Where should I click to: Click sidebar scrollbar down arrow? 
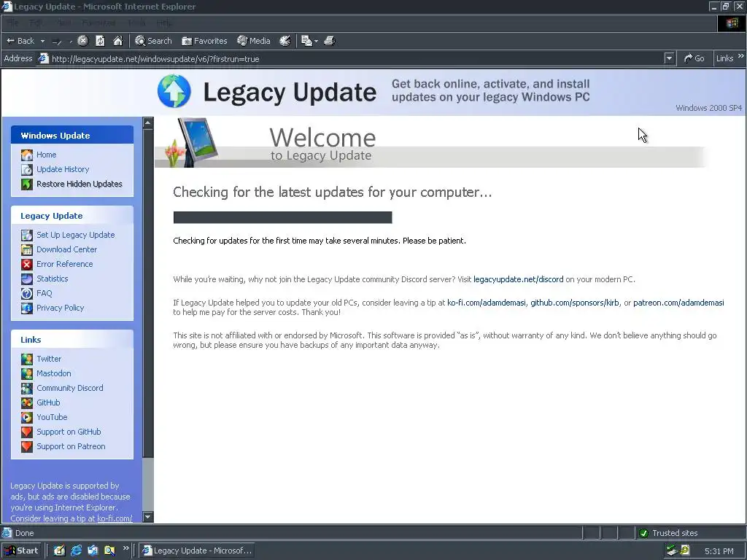pos(147,517)
